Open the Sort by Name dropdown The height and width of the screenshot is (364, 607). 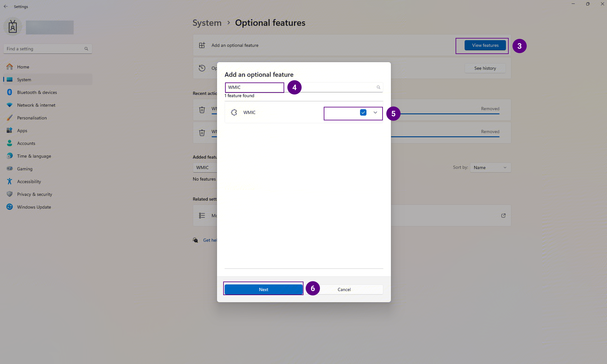(490, 168)
